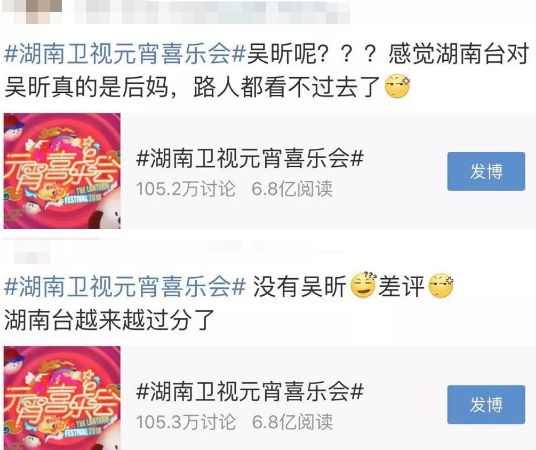Tap the squinting emoji ending the first post
This screenshot has width=536, height=450.
click(x=398, y=87)
